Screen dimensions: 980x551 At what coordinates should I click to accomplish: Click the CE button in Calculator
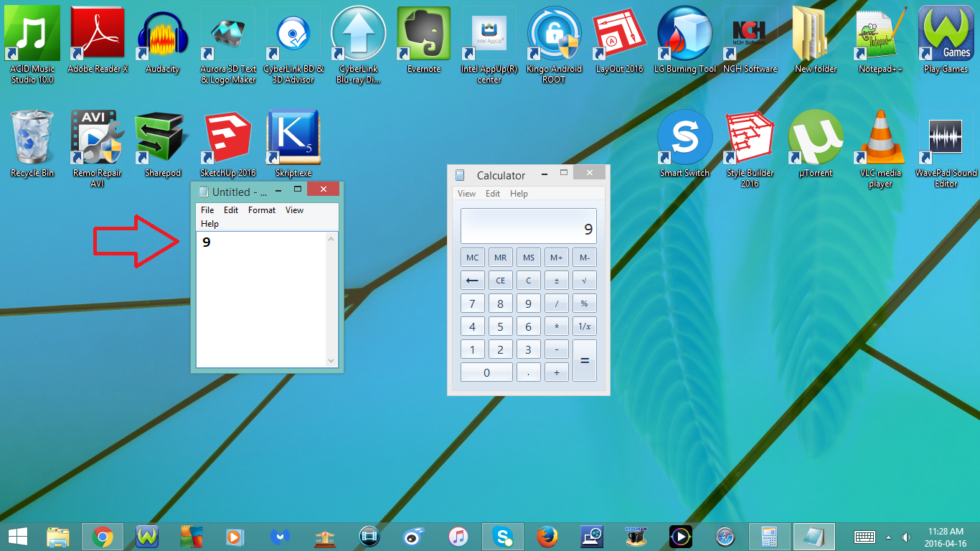coord(500,280)
